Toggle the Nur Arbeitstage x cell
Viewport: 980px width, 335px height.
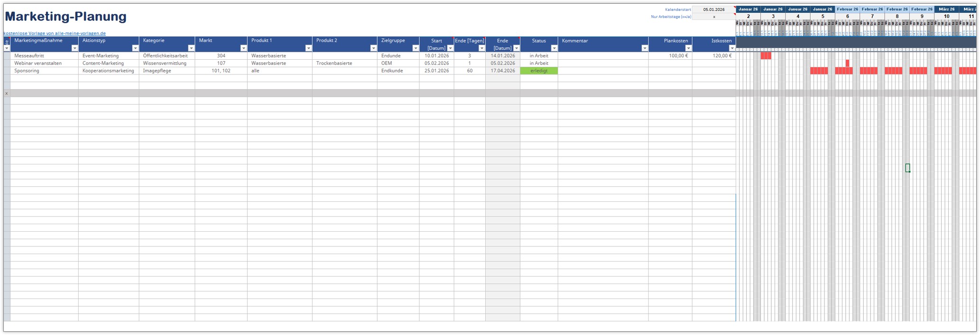click(x=714, y=17)
